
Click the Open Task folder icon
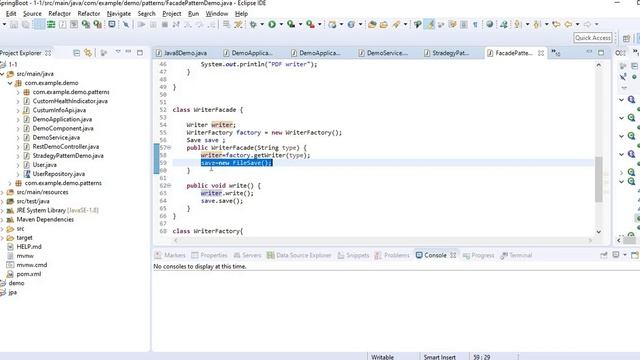pyautogui.click(x=383, y=25)
